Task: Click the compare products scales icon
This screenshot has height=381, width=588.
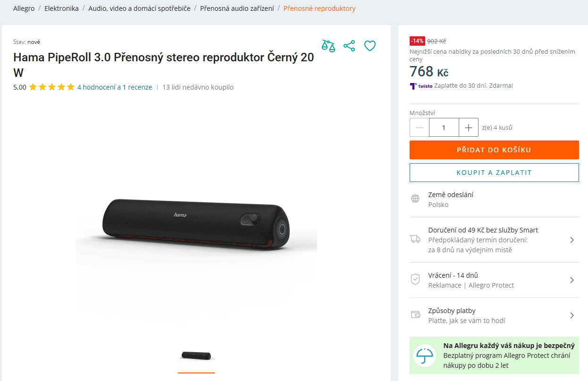Action: (x=328, y=46)
